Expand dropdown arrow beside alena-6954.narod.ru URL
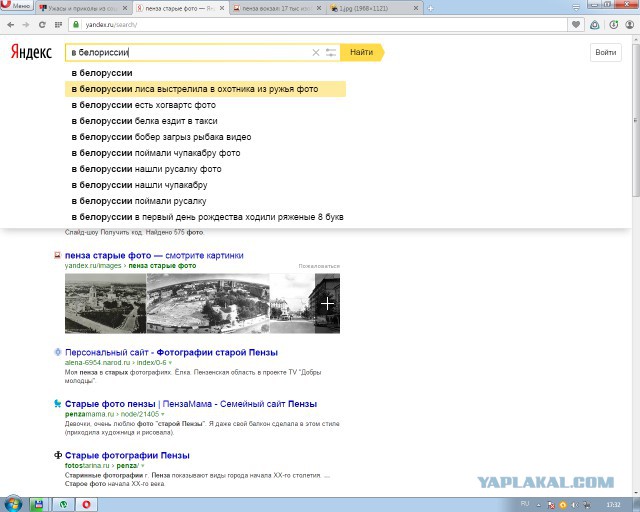The height and width of the screenshot is (512, 640). click(x=170, y=363)
